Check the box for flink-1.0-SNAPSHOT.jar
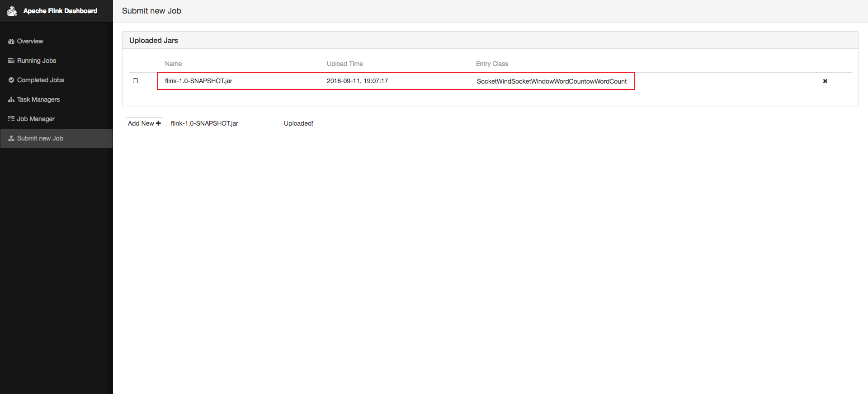 (x=135, y=81)
